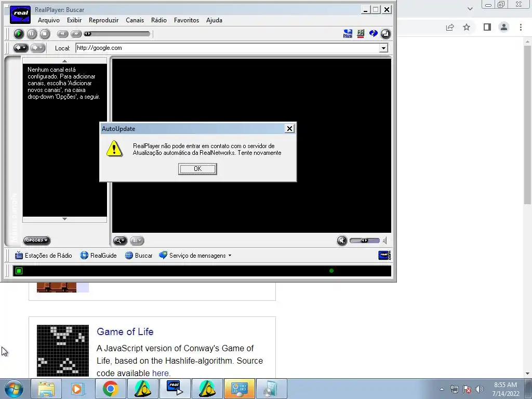The height and width of the screenshot is (399, 532).
Task: Open the 'here' source code link
Action: 160,373
